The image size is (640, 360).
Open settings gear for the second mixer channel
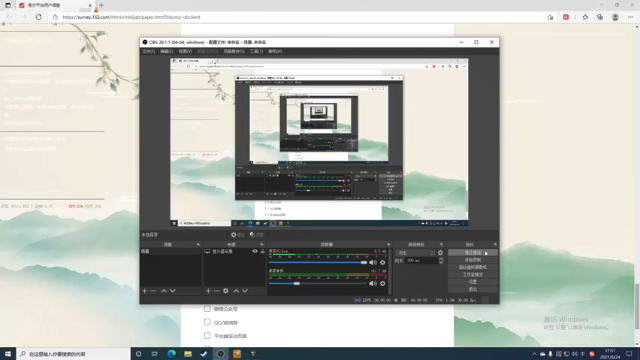pyautogui.click(x=382, y=283)
